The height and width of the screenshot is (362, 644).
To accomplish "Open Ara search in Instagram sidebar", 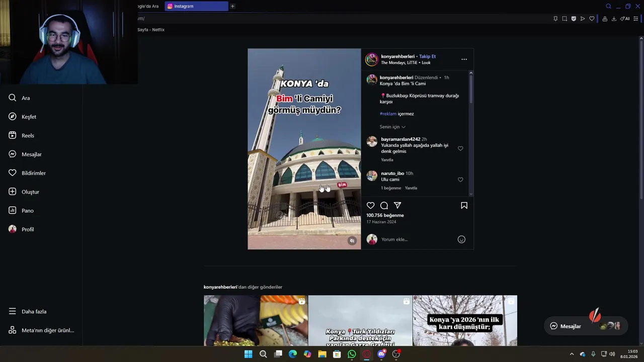I will pyautogui.click(x=20, y=98).
